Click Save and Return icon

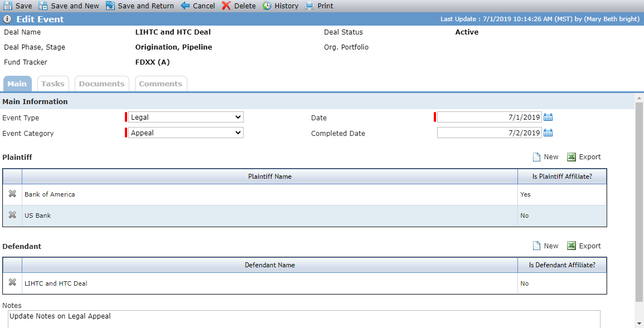click(x=110, y=6)
